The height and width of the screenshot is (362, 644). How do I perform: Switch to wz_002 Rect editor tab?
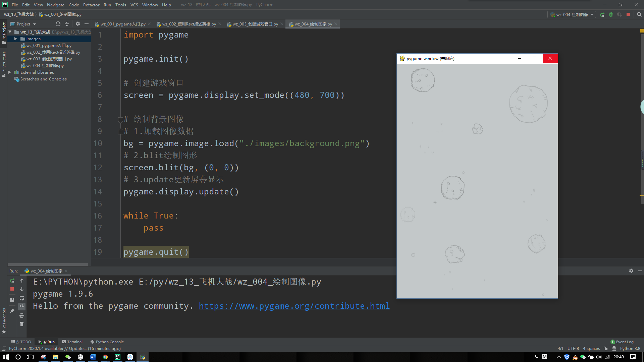tap(189, 24)
